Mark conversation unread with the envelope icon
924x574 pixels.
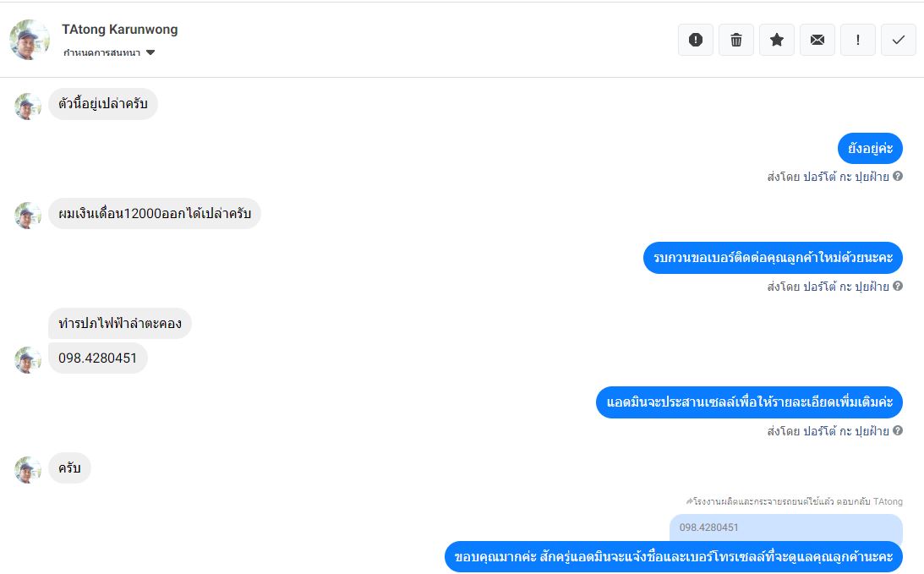tap(817, 40)
